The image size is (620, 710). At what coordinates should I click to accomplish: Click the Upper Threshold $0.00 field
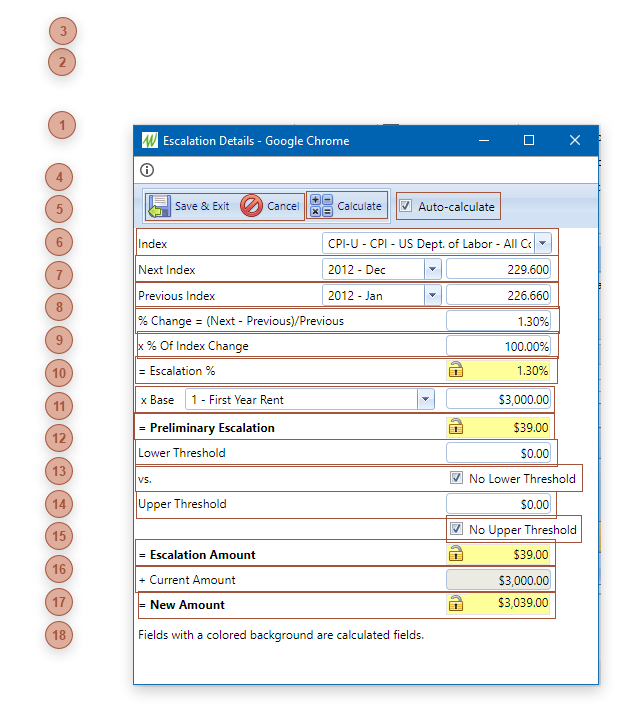(x=498, y=504)
